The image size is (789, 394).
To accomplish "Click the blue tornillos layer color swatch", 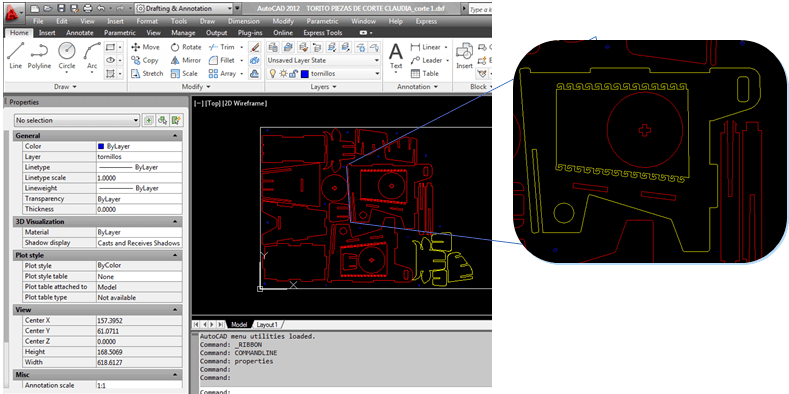I will tap(305, 73).
